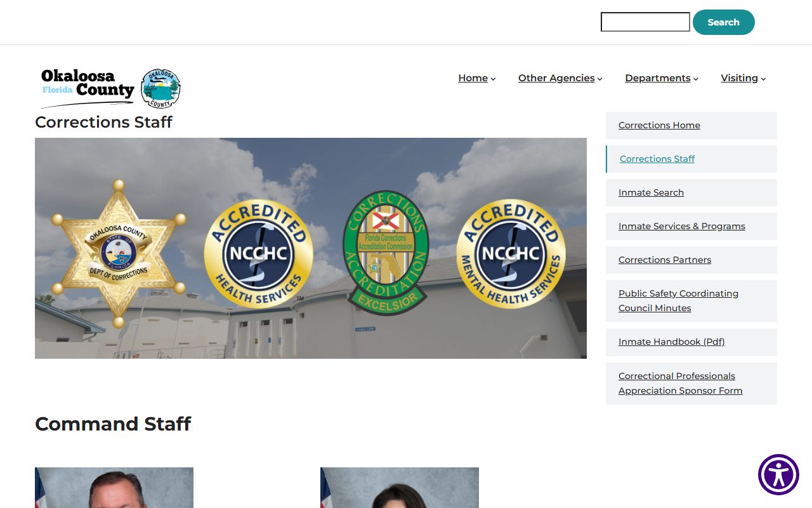Click the Corrections Staff page heading

click(103, 122)
